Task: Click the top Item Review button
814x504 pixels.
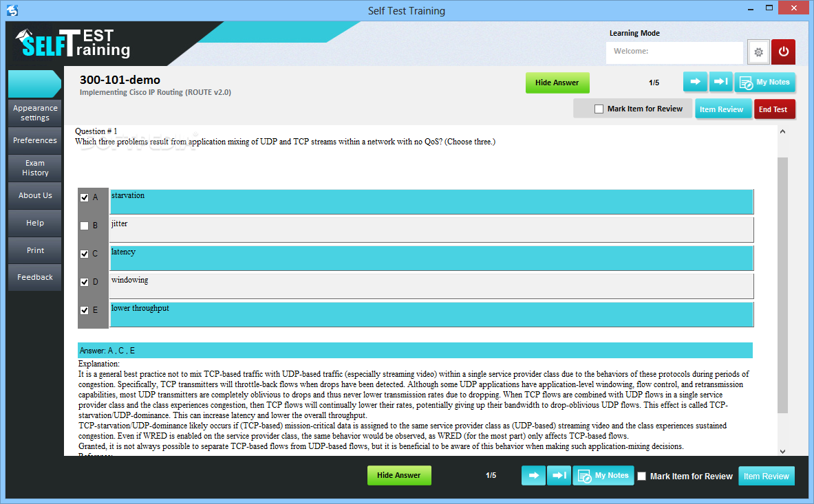Action: click(x=723, y=109)
